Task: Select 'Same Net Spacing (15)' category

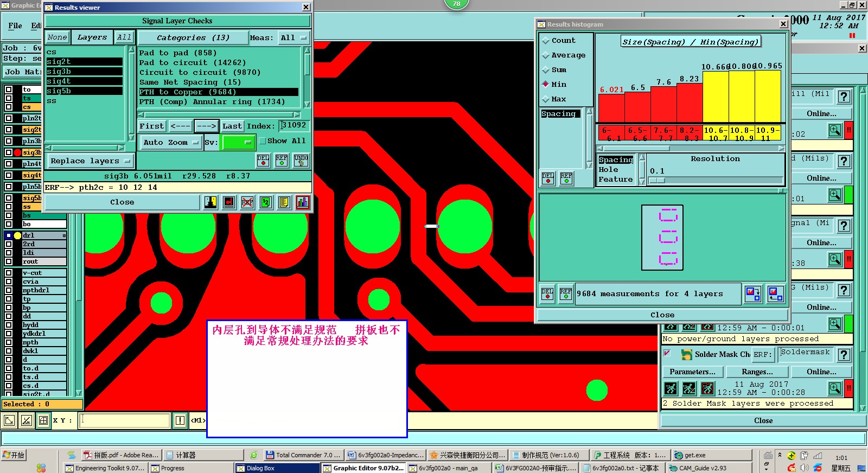Action: [x=190, y=82]
